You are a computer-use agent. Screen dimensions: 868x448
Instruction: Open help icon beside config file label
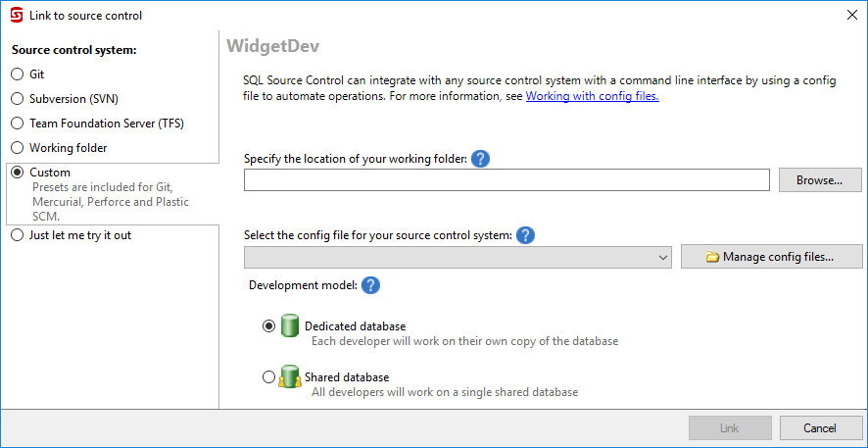(x=525, y=235)
